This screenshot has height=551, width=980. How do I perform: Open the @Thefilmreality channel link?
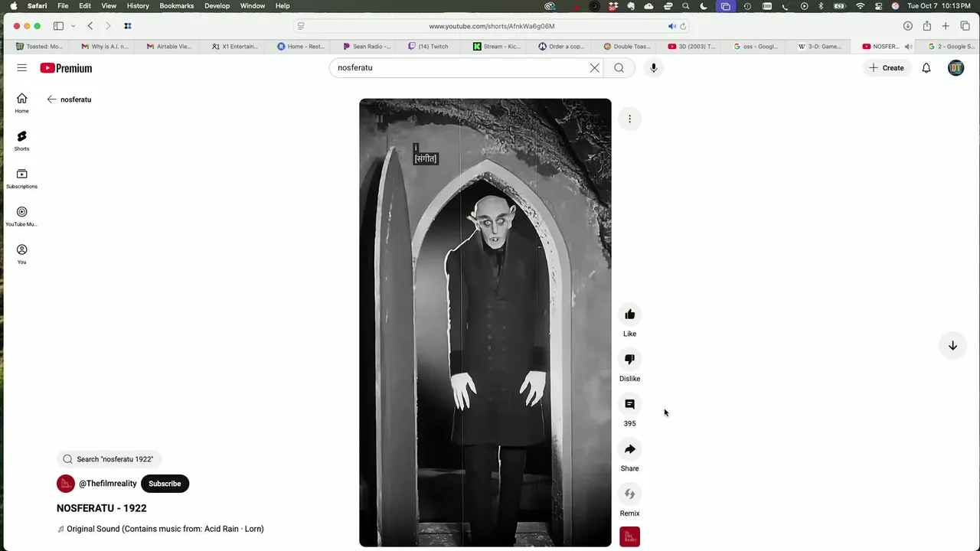[108, 484]
